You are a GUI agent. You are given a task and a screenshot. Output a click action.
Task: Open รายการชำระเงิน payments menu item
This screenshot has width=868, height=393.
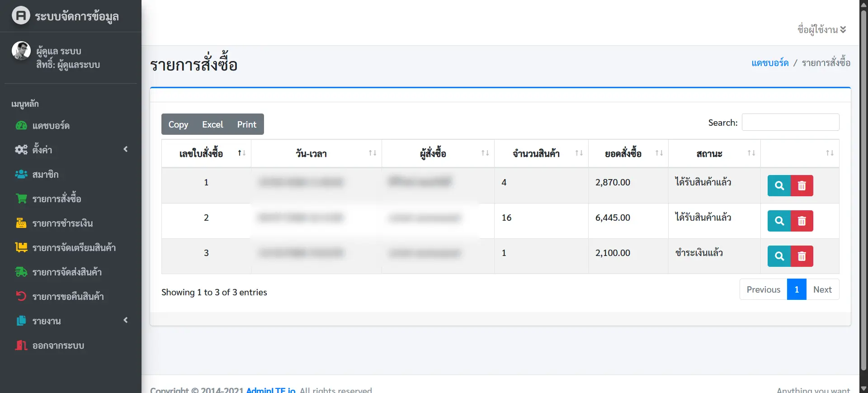click(62, 223)
